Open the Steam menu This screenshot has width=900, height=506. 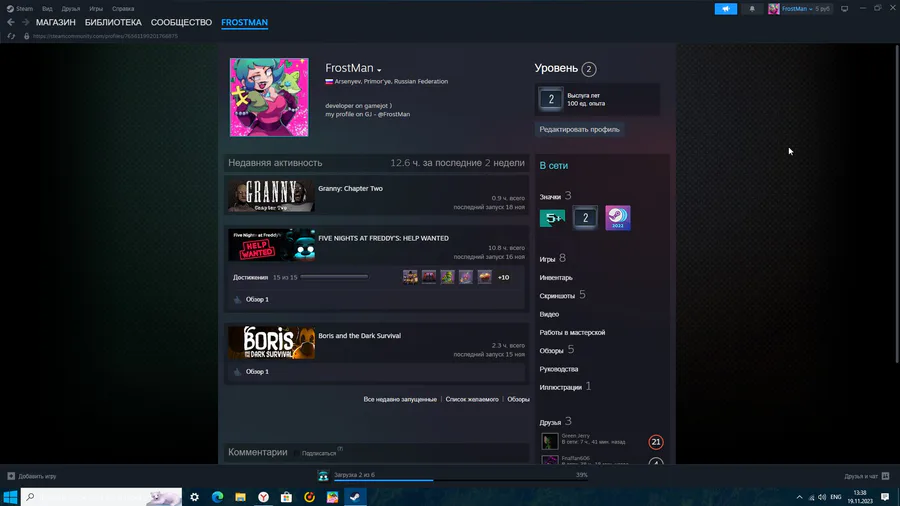25,9
